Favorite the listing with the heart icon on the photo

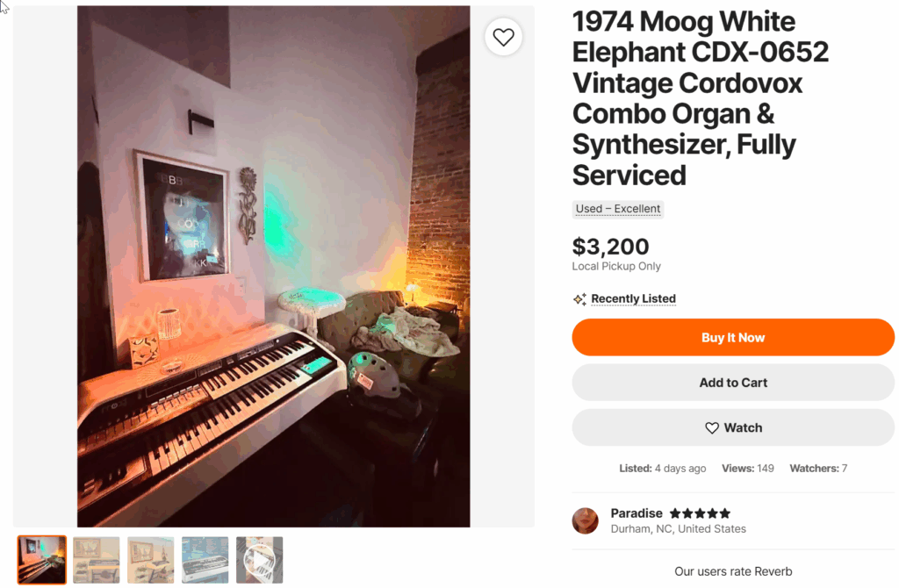pos(503,37)
